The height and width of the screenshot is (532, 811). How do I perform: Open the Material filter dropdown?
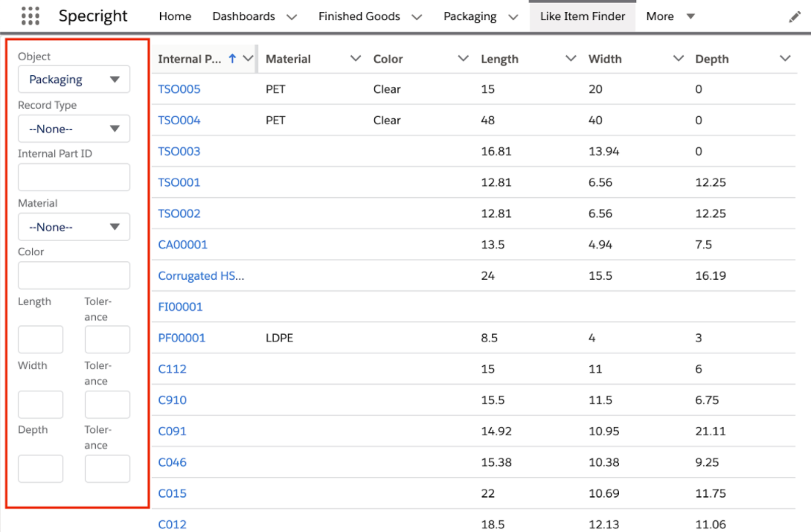pos(74,227)
